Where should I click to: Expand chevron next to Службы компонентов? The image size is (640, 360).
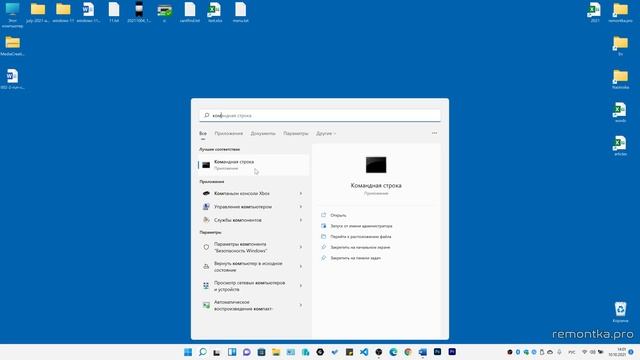pos(301,220)
